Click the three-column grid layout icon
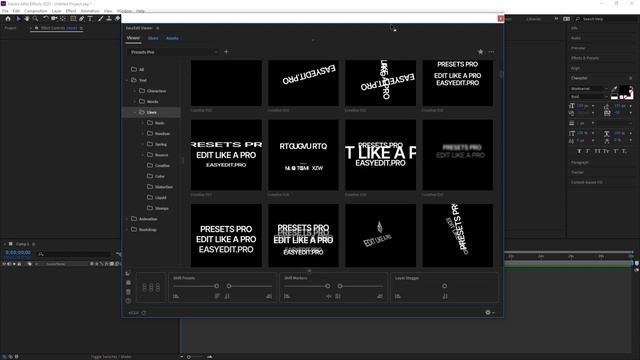The height and width of the screenshot is (360, 640). [151, 287]
